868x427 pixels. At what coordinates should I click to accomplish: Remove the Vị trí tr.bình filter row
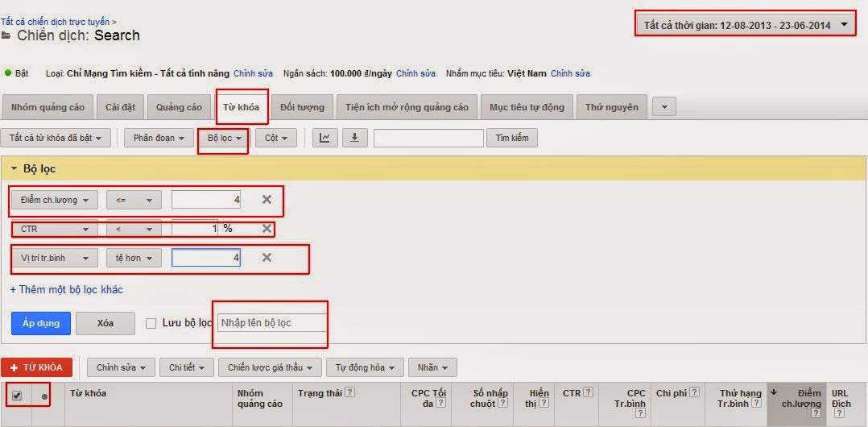coord(267,258)
